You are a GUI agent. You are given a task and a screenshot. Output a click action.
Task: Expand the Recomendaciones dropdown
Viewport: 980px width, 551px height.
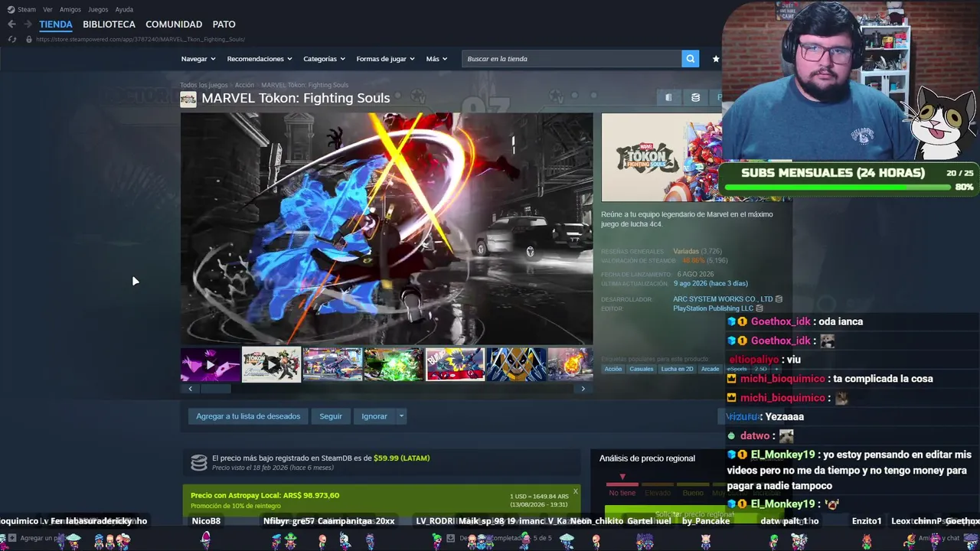(x=260, y=59)
